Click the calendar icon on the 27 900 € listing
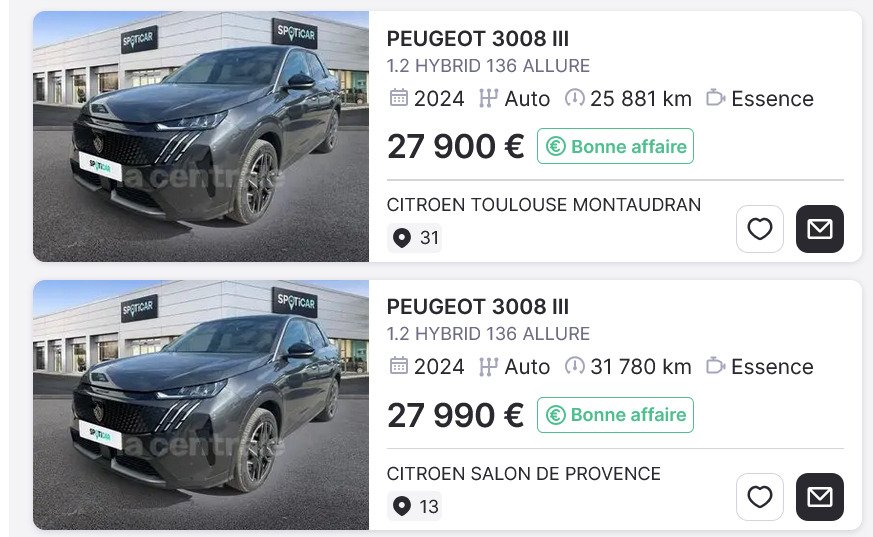This screenshot has width=873, height=537. [x=398, y=98]
